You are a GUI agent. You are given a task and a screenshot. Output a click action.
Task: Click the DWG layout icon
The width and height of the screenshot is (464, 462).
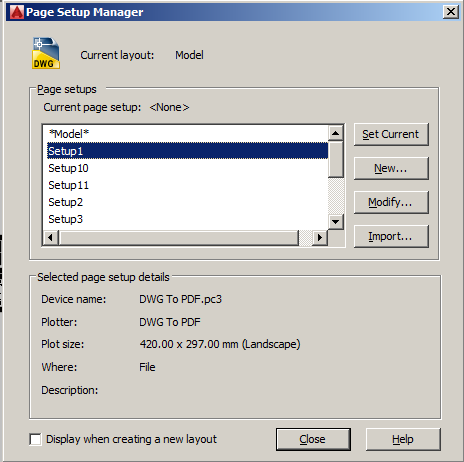46,53
